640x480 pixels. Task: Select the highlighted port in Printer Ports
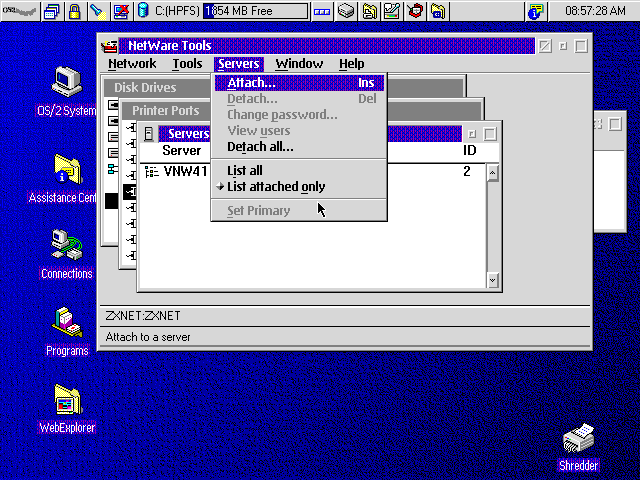[x=130, y=191]
